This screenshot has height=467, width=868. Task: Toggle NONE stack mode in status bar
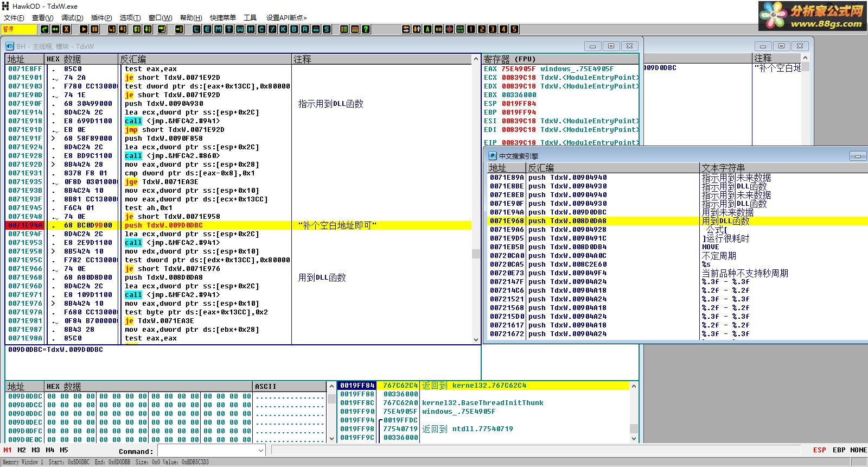pyautogui.click(x=858, y=450)
